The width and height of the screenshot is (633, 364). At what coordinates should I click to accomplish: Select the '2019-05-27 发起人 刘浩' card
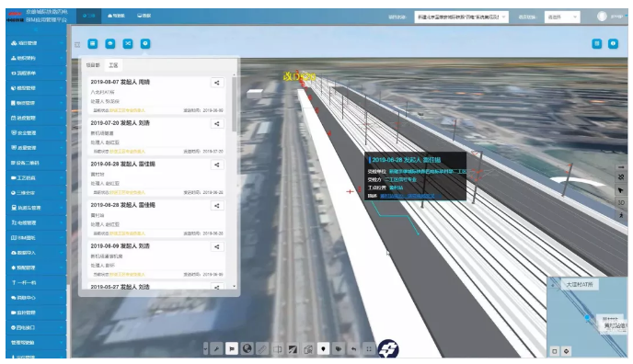(156, 286)
